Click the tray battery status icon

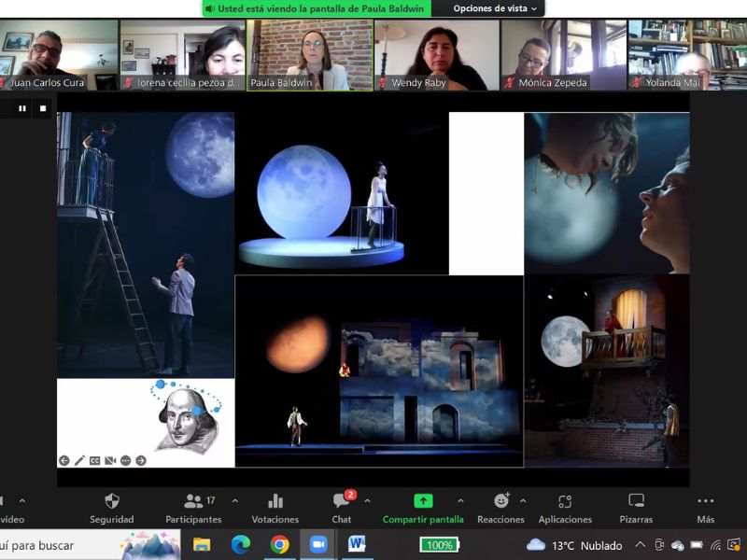[697, 545]
